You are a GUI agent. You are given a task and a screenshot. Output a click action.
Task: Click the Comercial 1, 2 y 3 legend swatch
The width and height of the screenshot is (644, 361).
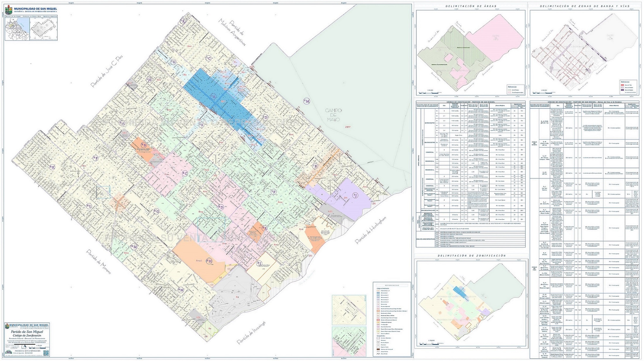pyautogui.click(x=379, y=291)
